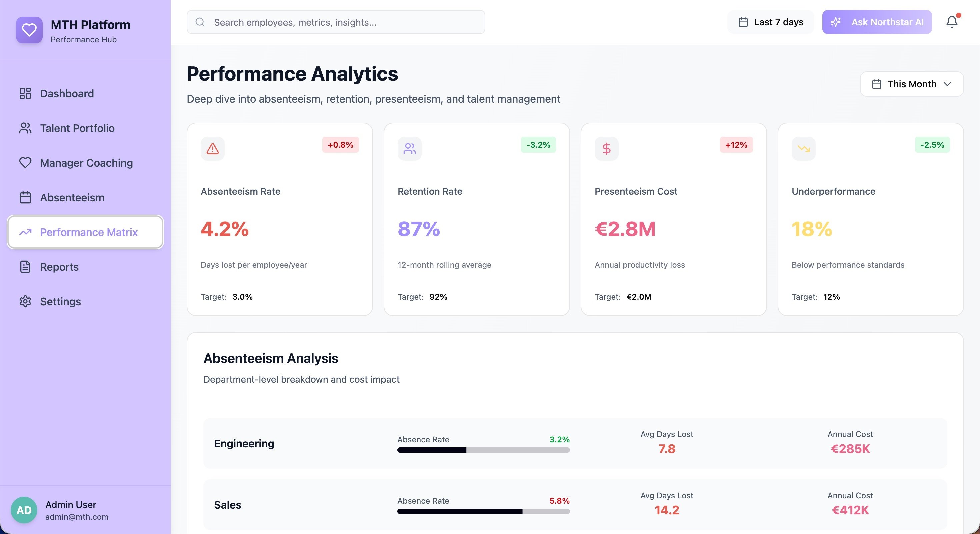980x534 pixels.
Task: Open the Admin User profile avatar
Action: pyautogui.click(x=24, y=510)
